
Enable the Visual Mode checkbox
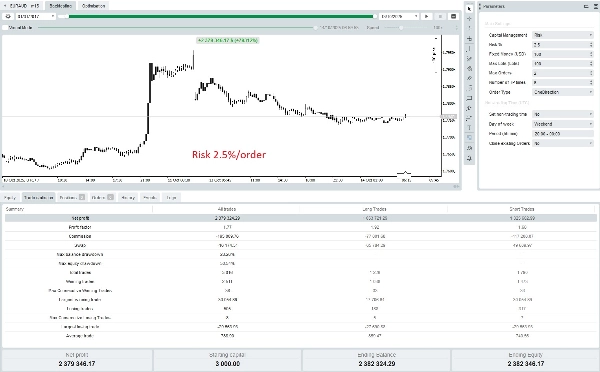tap(5, 28)
